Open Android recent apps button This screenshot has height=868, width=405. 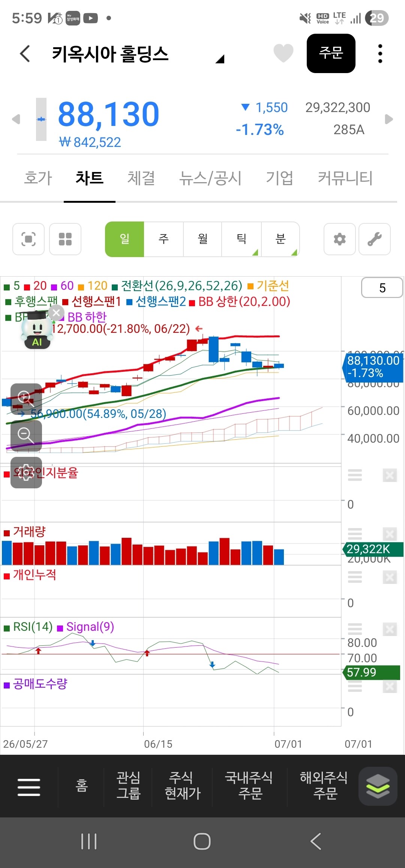pyautogui.click(x=89, y=841)
